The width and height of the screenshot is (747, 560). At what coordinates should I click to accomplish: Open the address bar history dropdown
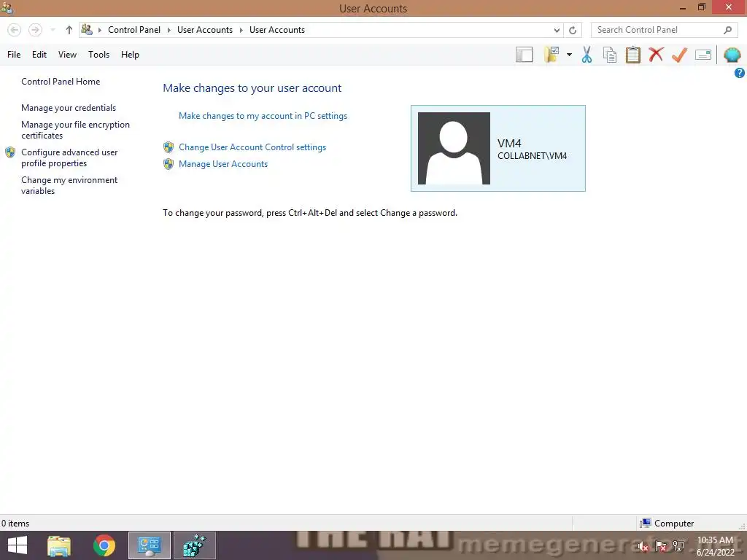coord(557,30)
